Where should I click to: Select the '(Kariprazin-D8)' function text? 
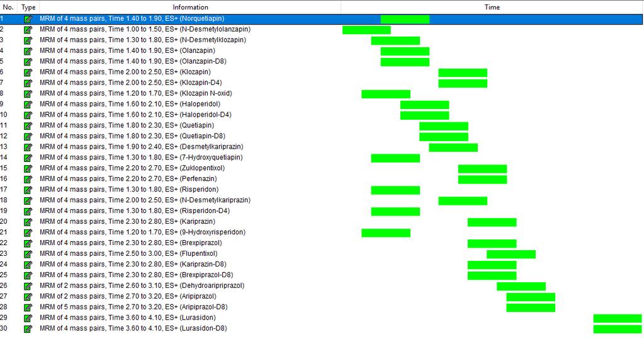[203, 264]
